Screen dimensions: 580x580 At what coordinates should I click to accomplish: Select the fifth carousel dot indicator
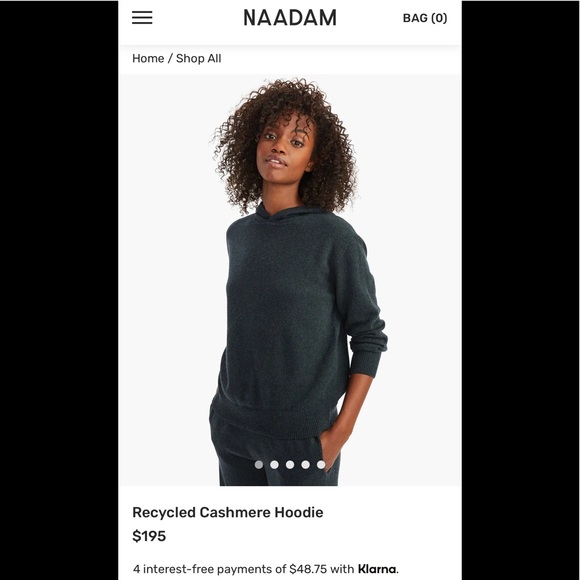(321, 465)
